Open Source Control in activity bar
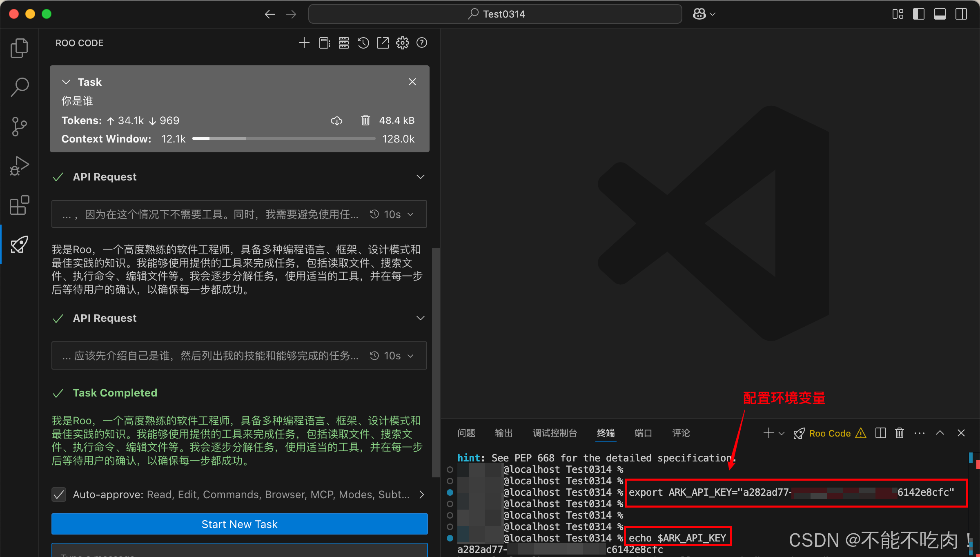Image resolution: width=980 pixels, height=557 pixels. [19, 127]
